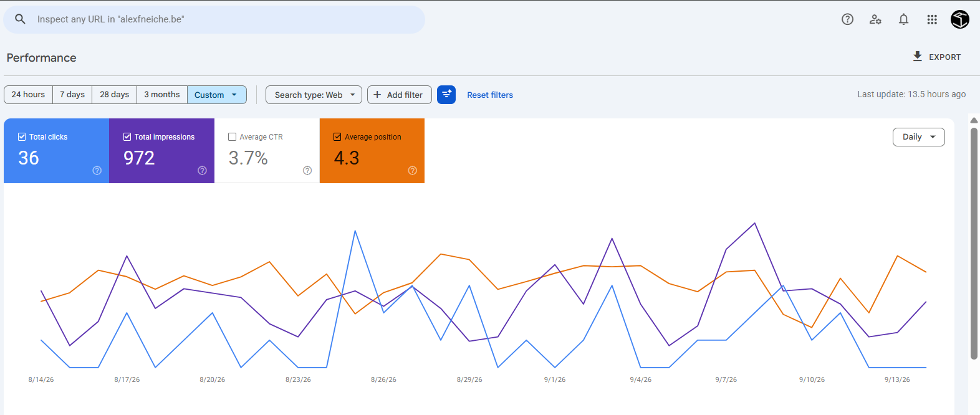
Task: Click the Reset filters link
Action: [490, 95]
